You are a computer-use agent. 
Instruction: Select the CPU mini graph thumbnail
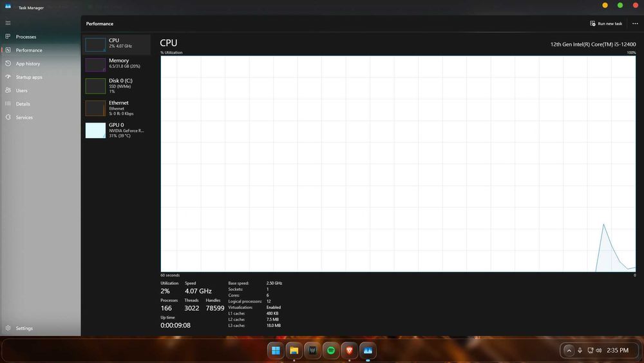click(x=95, y=44)
